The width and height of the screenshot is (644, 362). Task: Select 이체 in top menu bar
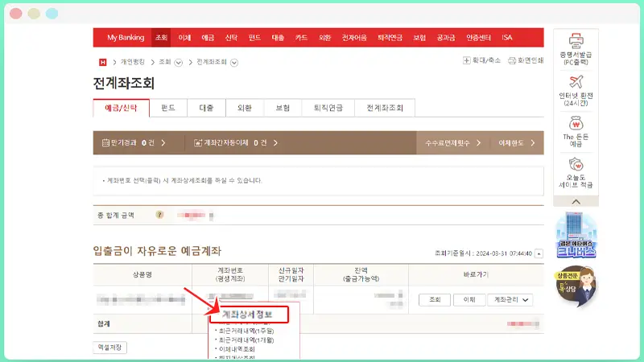tap(184, 37)
